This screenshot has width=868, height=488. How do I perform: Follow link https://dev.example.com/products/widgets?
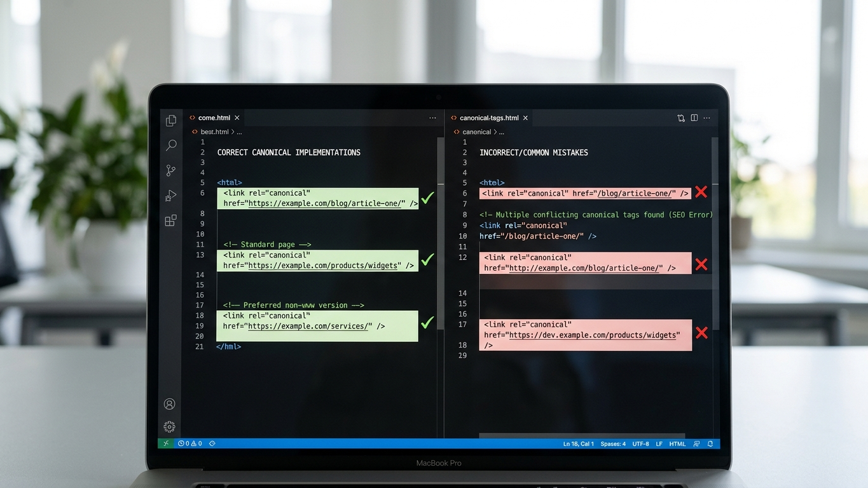[593, 335]
